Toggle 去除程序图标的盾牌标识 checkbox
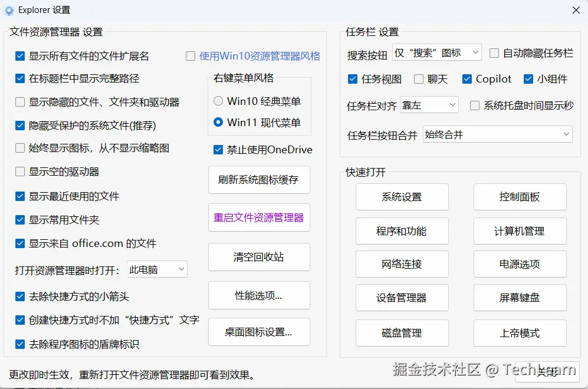 (x=20, y=344)
